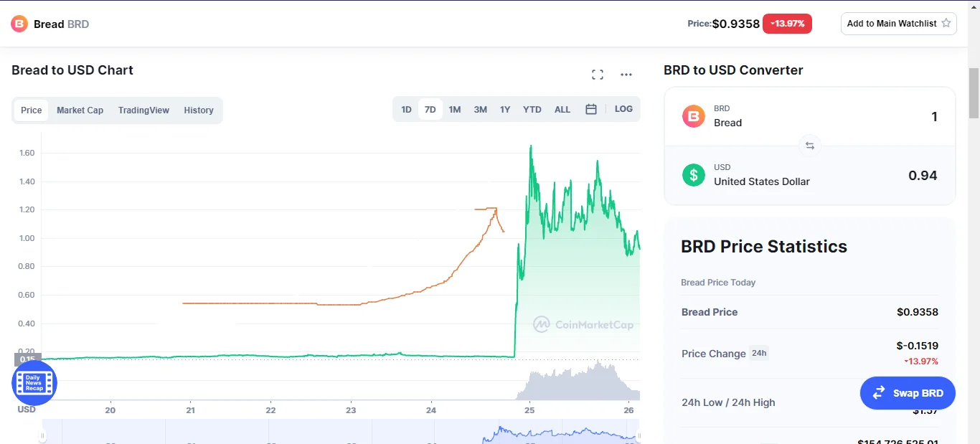
Task: Switch to the Market Cap tab
Action: pyautogui.click(x=80, y=110)
